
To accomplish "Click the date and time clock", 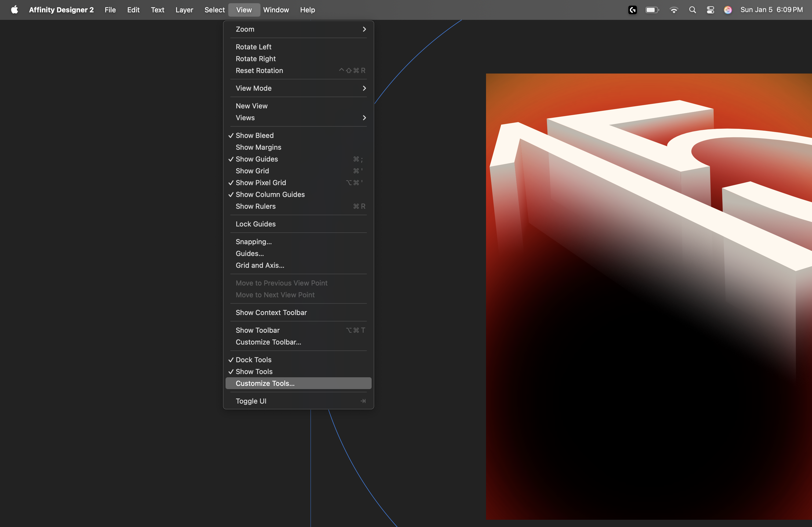I will coord(771,10).
